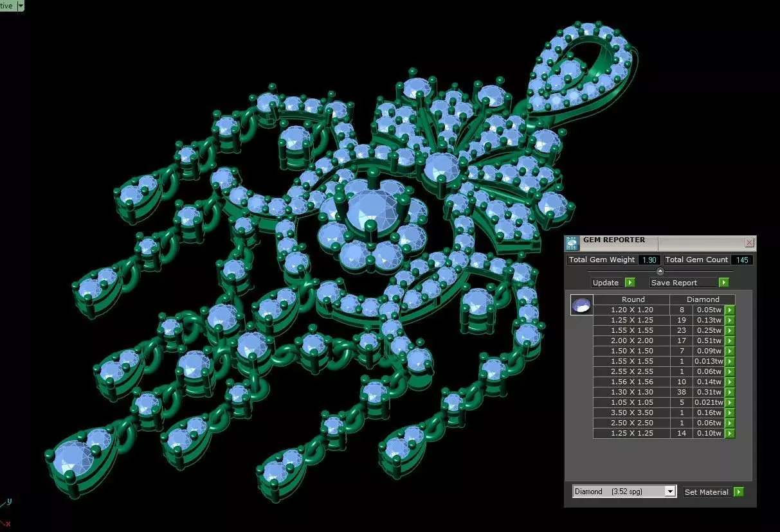Click the Total Gem Weight label

(x=602, y=260)
